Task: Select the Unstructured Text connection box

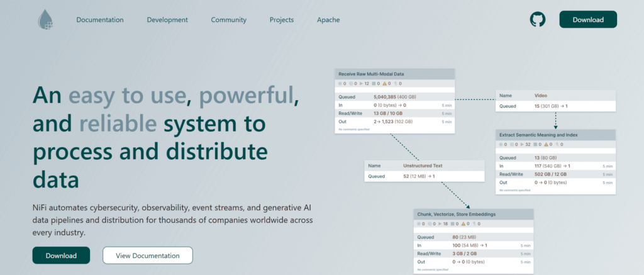Action: (425, 172)
